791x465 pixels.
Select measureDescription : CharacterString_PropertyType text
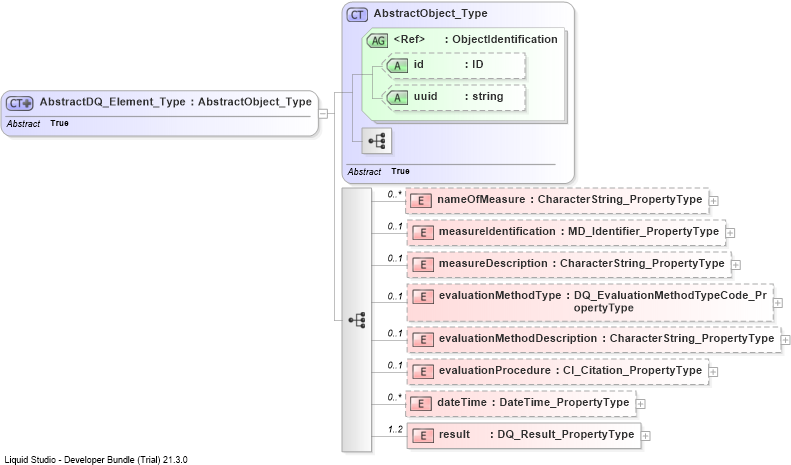[x=582, y=263]
